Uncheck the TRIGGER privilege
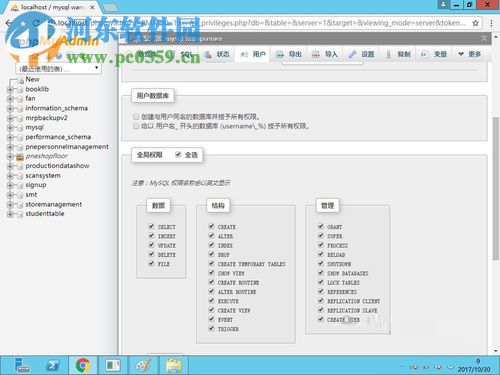This screenshot has height=375, width=500. [211, 329]
